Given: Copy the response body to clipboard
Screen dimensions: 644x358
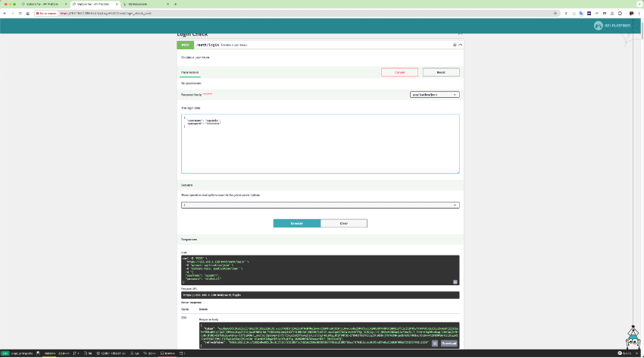Looking at the screenshot, I should [x=435, y=343].
